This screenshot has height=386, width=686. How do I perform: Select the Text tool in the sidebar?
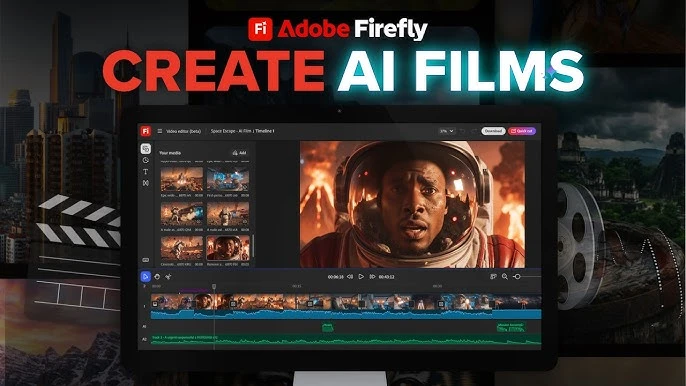click(x=146, y=172)
